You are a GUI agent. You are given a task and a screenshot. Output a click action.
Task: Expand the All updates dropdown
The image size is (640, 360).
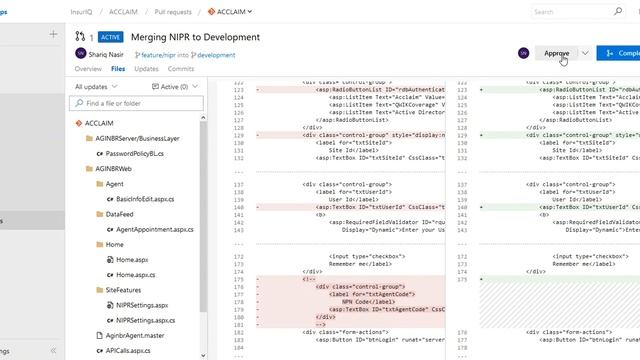(x=96, y=87)
